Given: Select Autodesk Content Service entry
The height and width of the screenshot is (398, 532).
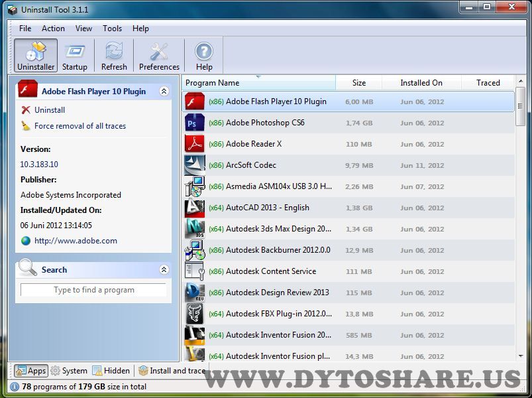Looking at the screenshot, I should coord(271,271).
